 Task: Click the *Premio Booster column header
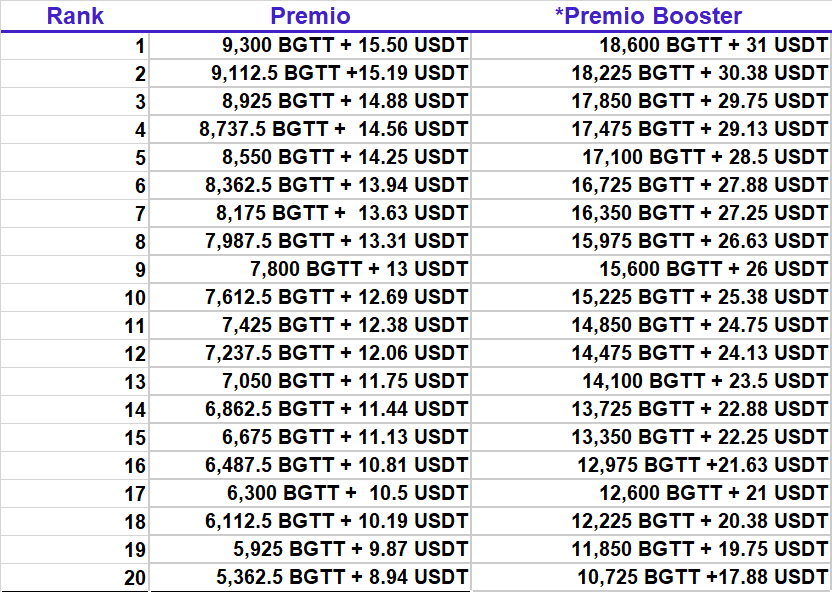click(x=649, y=16)
